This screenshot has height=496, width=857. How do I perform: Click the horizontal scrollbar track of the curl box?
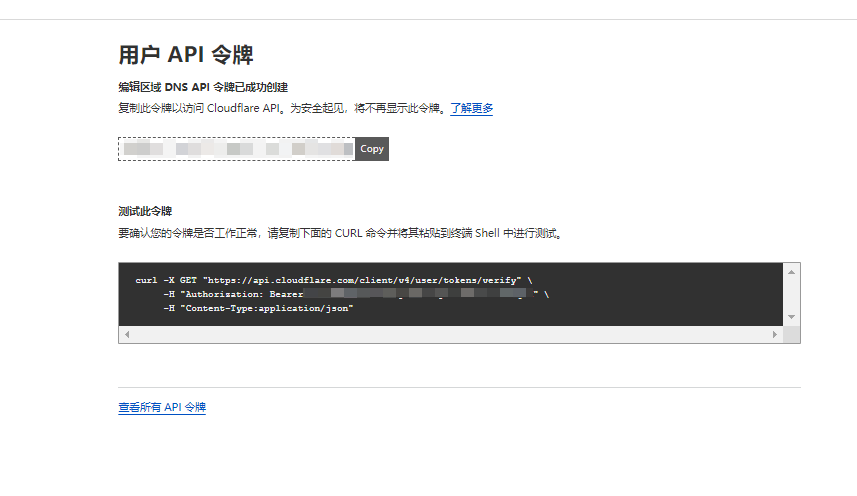click(x=451, y=334)
